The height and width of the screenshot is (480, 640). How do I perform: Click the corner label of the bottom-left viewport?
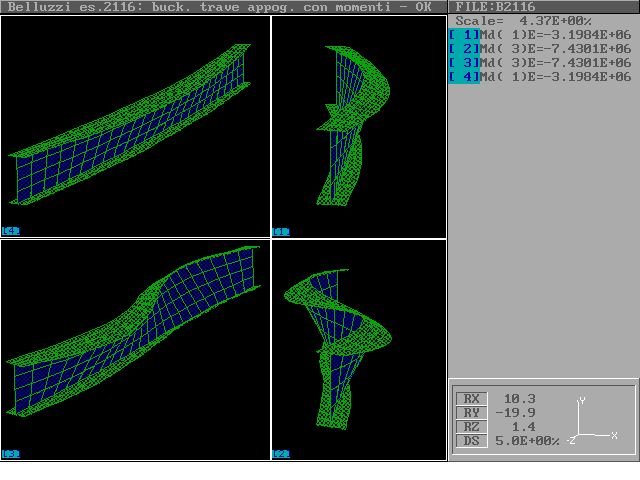[11, 454]
